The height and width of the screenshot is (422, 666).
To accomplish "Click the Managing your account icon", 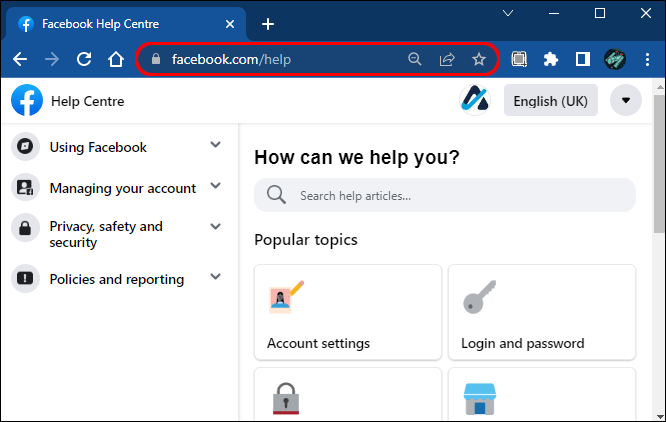I will click(x=25, y=187).
